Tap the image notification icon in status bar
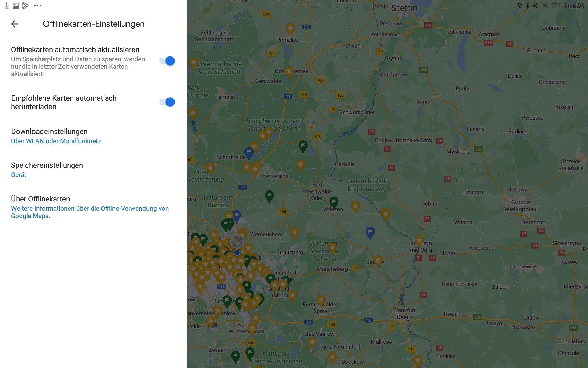The height and width of the screenshot is (368, 588). (x=16, y=6)
